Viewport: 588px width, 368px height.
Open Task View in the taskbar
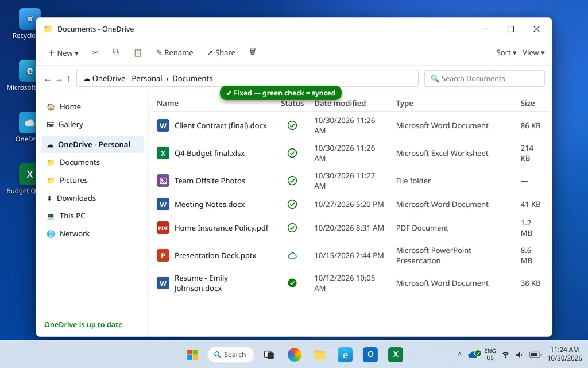[x=269, y=355]
